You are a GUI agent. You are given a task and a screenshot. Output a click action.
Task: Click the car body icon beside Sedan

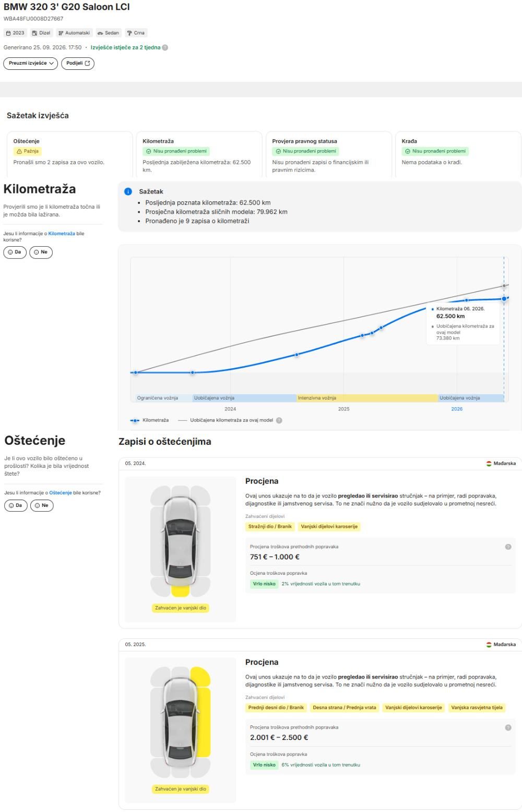(x=100, y=33)
